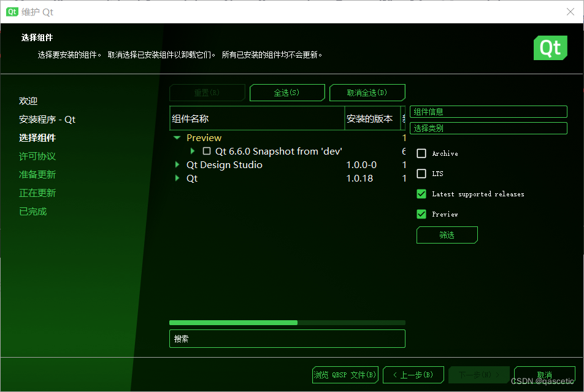Click the Qt icon in the title bar
584x392 pixels.
click(12, 12)
